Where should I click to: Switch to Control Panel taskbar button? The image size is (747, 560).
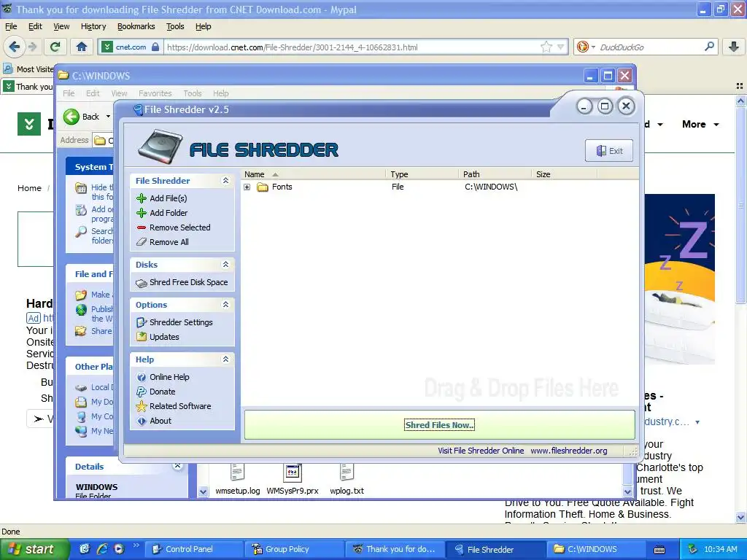[x=193, y=549]
